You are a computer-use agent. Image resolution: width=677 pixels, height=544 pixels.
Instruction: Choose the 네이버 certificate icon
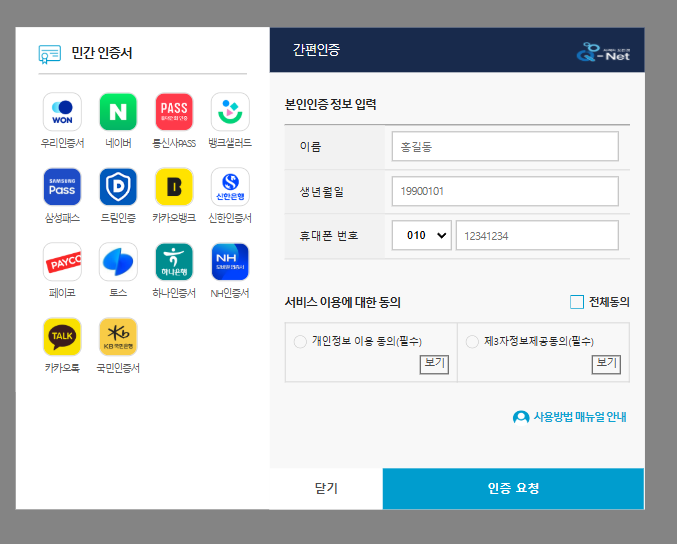point(118,112)
